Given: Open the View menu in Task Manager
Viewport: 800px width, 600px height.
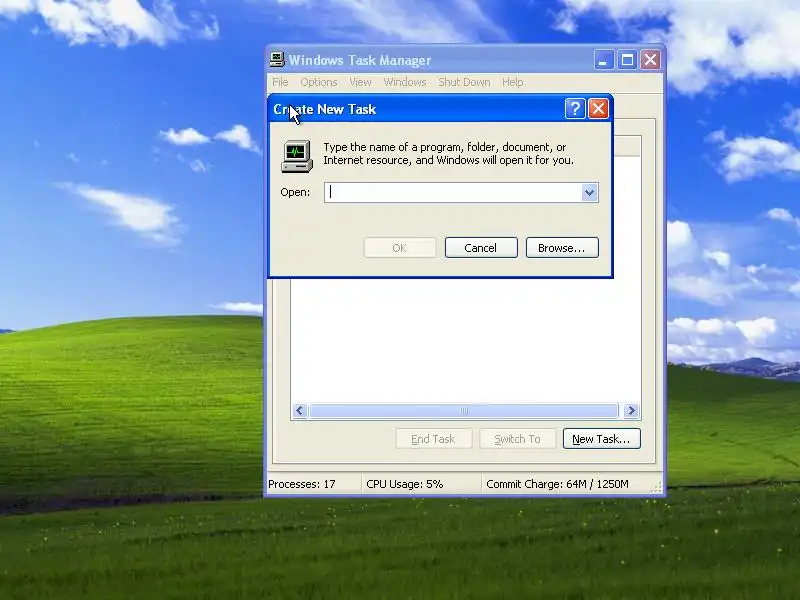Looking at the screenshot, I should coord(360,82).
